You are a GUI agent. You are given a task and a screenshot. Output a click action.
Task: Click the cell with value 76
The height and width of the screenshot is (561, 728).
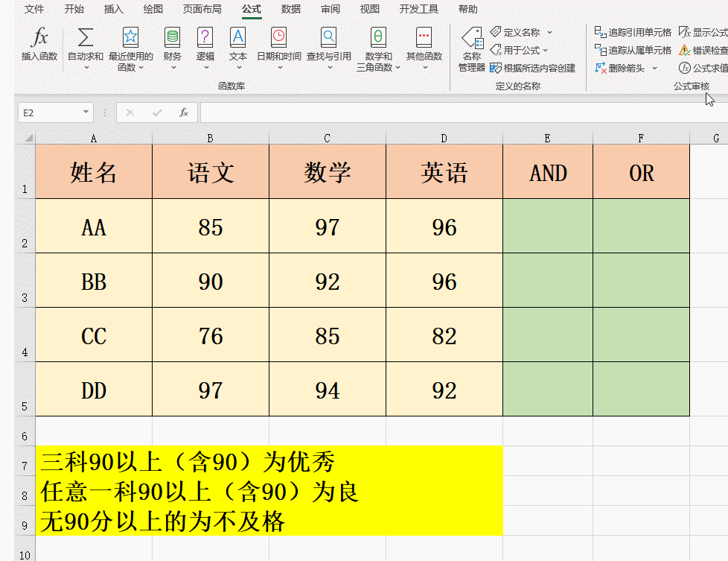pyautogui.click(x=211, y=335)
